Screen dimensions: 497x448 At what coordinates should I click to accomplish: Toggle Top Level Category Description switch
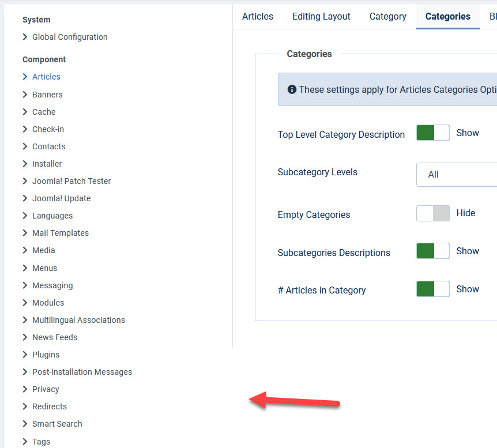tap(433, 133)
